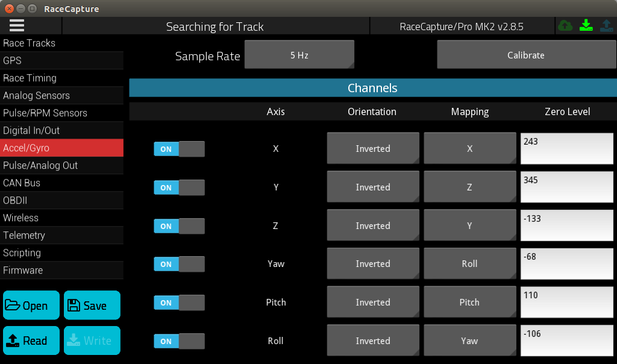Toggle the X axis channel switch
This screenshot has height=364, width=617.
179,149
